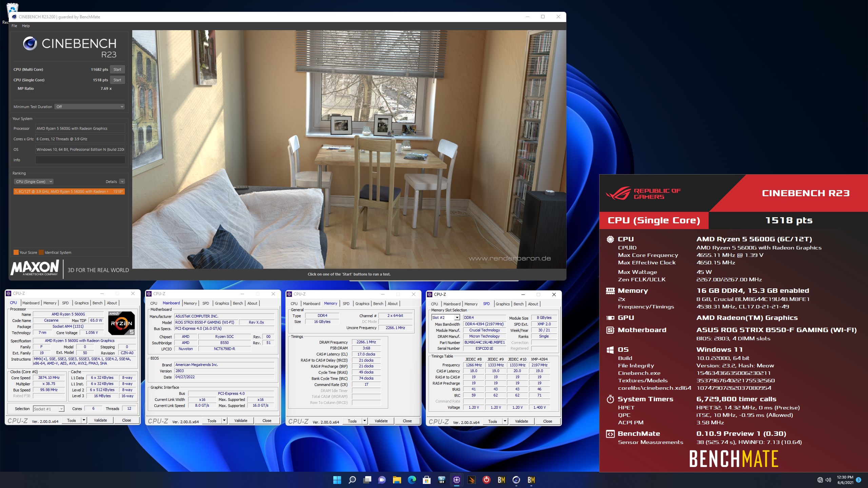Viewport: 868px width, 488px height.
Task: Open the HWiNFO taskbar icon
Action: (441, 480)
